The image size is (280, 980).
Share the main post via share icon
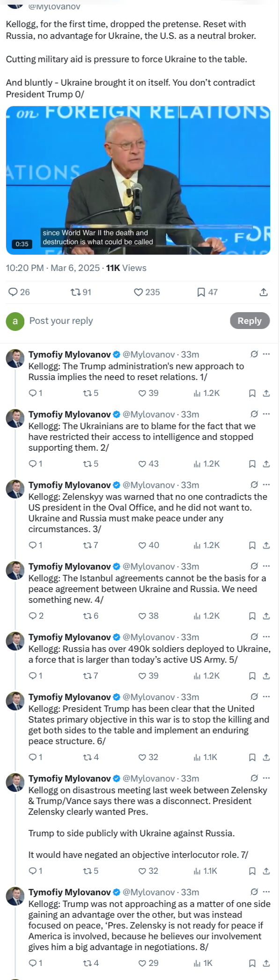click(264, 292)
